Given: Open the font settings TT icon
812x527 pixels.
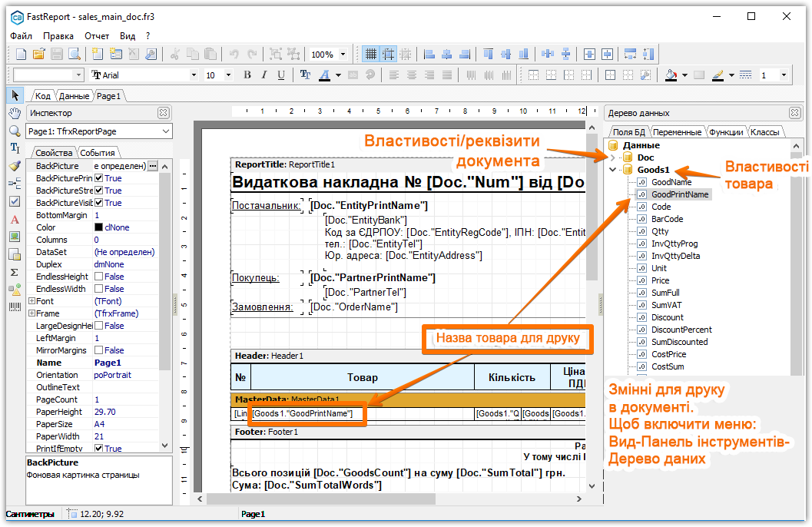Looking at the screenshot, I should point(305,75).
